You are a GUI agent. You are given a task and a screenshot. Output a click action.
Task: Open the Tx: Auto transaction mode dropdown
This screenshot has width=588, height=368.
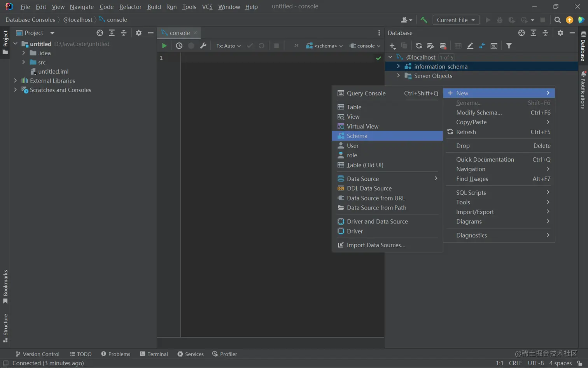tap(228, 46)
